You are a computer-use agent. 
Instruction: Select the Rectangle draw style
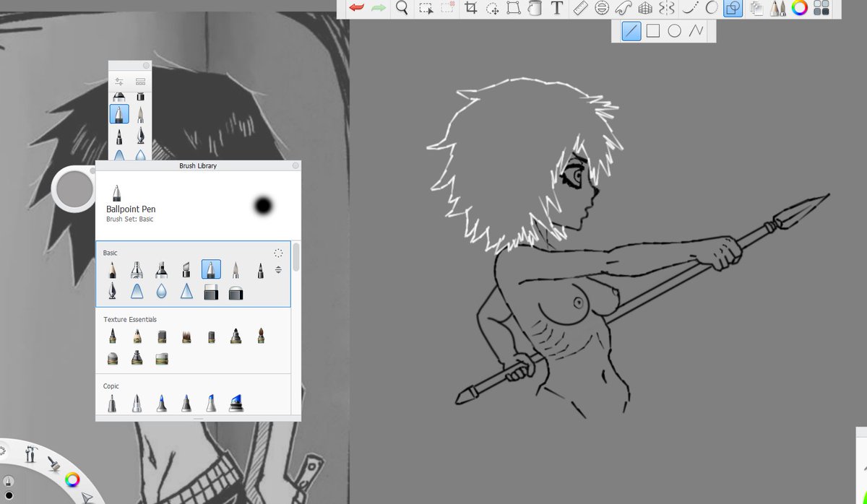[652, 31]
